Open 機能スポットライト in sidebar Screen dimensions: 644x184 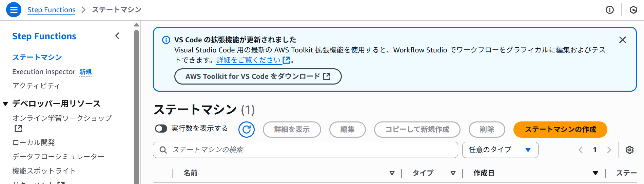tap(44, 171)
